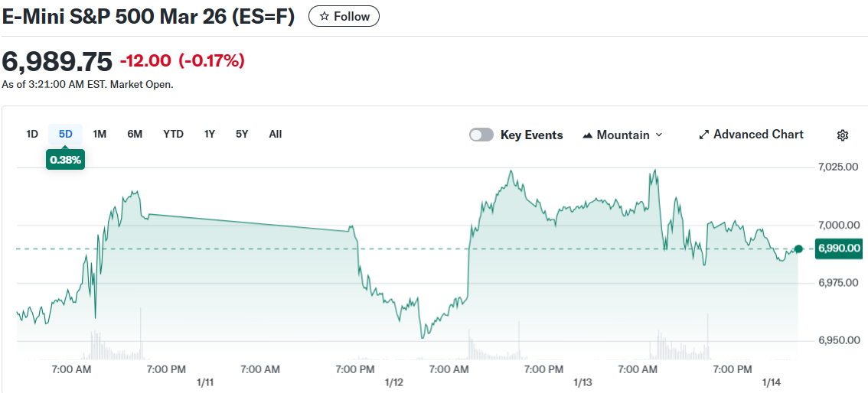
Task: Click the 1/12 date marker on axis
Action: (x=393, y=382)
